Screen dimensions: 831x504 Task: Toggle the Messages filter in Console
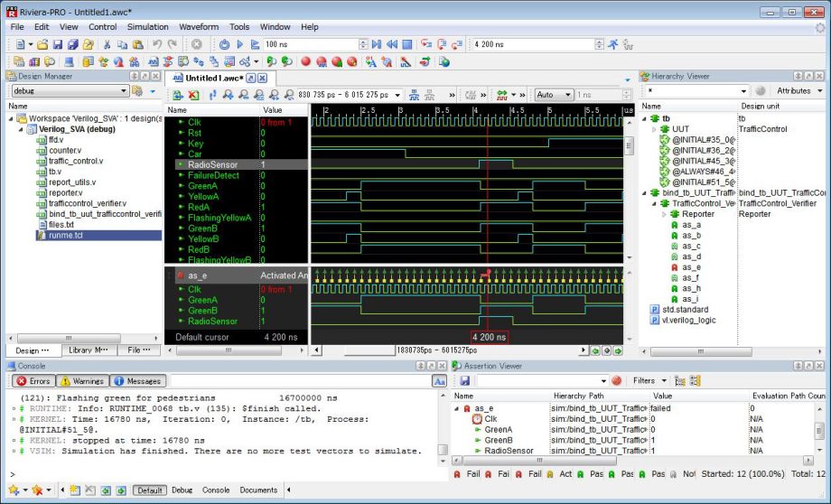pos(137,381)
